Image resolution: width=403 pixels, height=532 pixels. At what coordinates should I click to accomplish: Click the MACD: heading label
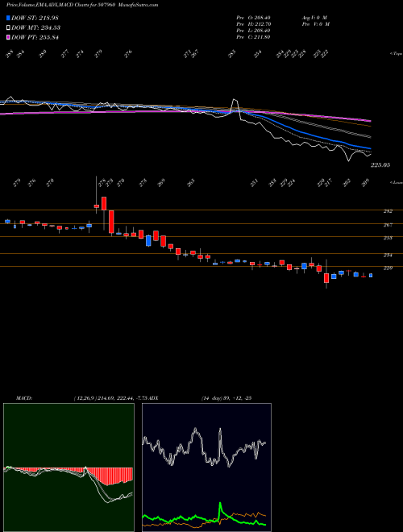point(23,398)
